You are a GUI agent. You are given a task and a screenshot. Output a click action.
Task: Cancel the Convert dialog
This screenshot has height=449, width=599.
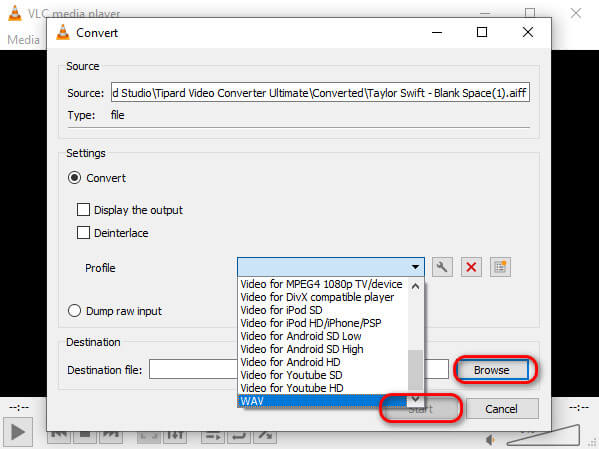point(502,409)
